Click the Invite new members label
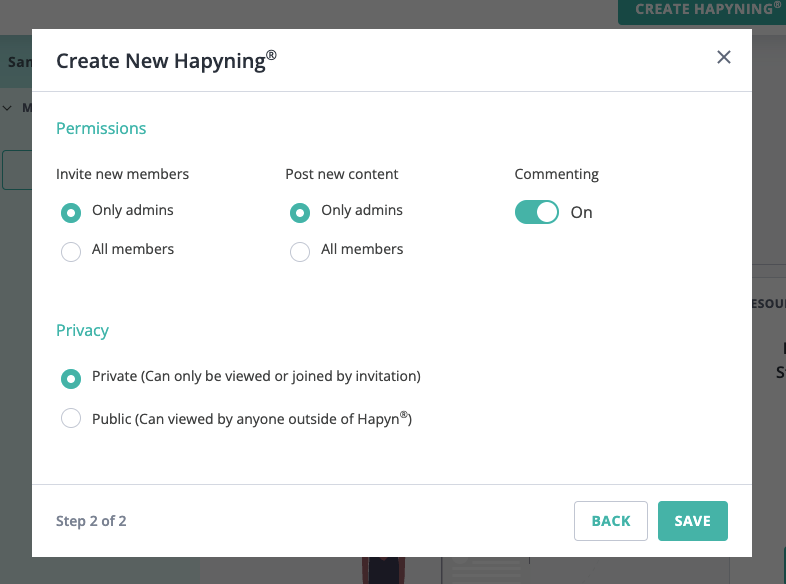Viewport: 786px width, 584px height. click(122, 174)
